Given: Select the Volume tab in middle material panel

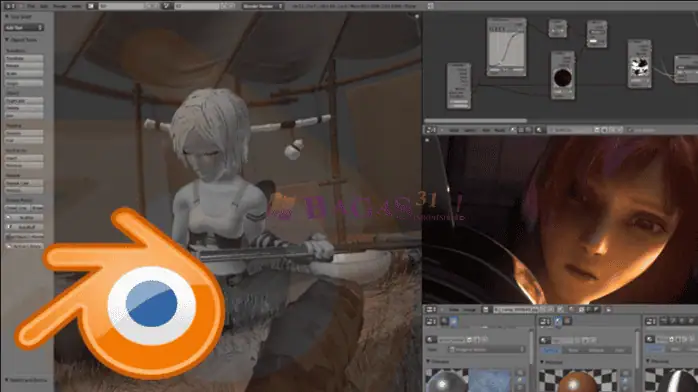Looking at the screenshot, I should (597, 350).
